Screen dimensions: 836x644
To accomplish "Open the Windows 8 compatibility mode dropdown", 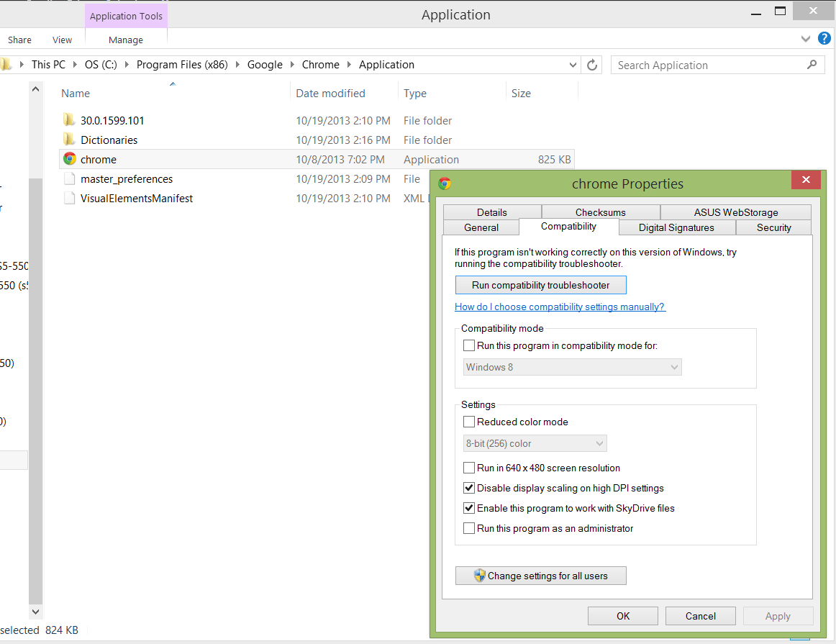I will point(573,367).
